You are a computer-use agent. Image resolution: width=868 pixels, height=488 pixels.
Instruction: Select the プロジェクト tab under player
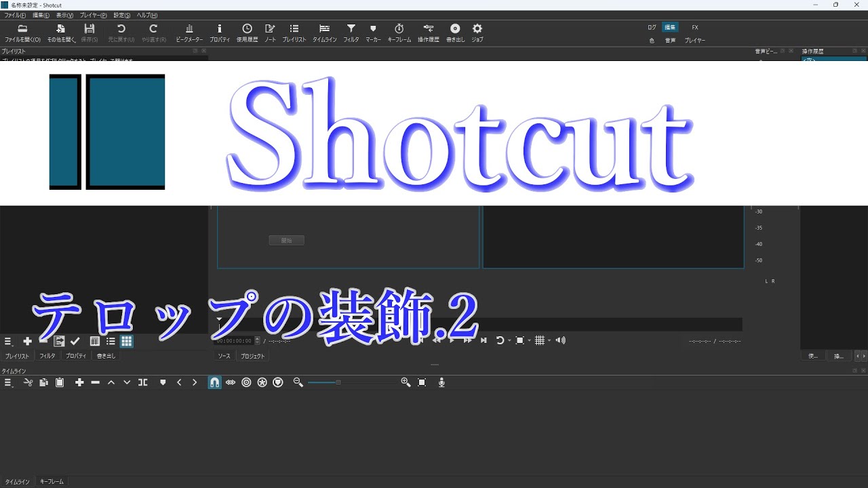click(253, 356)
